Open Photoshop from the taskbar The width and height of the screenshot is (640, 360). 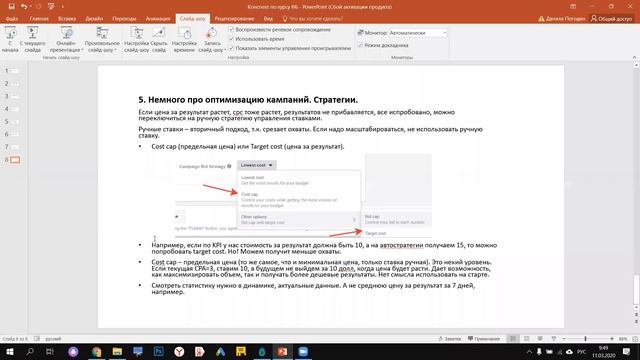pos(158,351)
